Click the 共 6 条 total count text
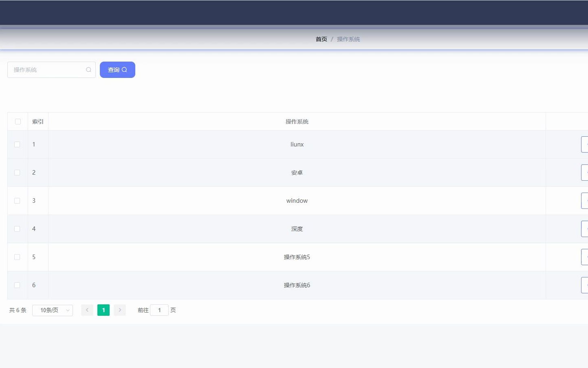 coord(18,310)
